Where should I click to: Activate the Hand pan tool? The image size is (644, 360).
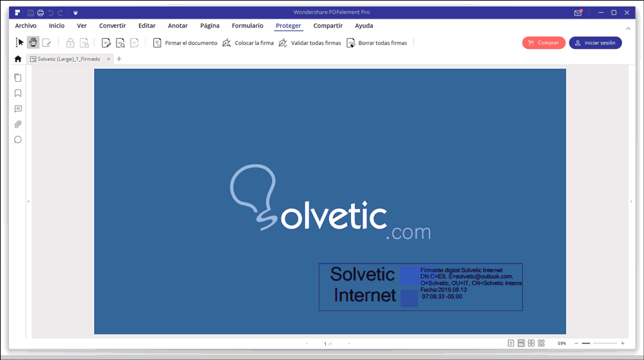pyautogui.click(x=33, y=43)
